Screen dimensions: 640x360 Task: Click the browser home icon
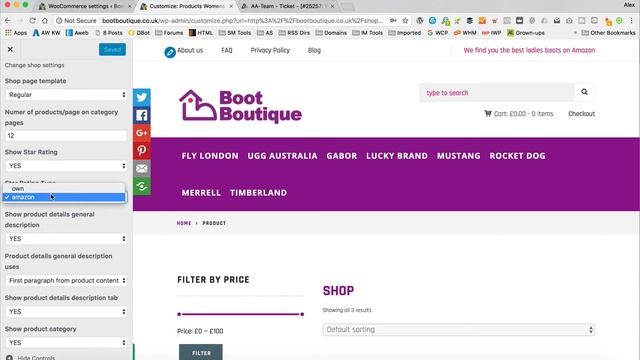[44, 20]
